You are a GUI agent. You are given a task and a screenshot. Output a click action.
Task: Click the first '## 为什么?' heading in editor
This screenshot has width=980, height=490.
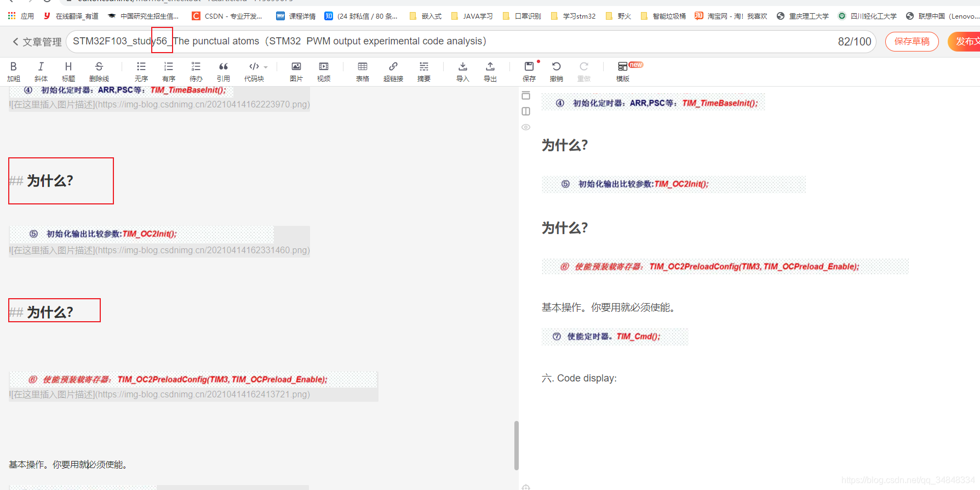point(42,181)
